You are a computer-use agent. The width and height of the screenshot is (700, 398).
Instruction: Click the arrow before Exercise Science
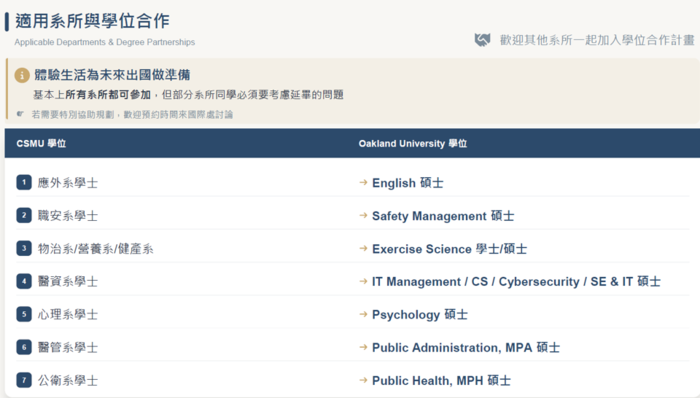pyautogui.click(x=363, y=249)
